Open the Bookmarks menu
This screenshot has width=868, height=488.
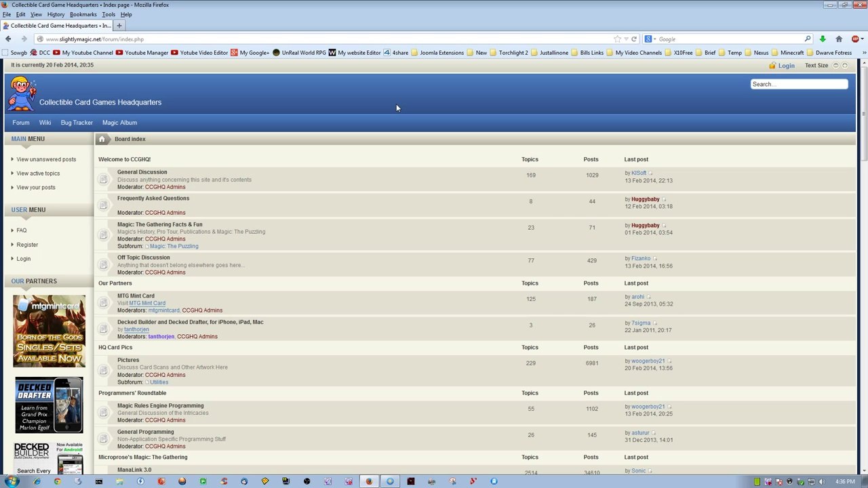tap(83, 14)
